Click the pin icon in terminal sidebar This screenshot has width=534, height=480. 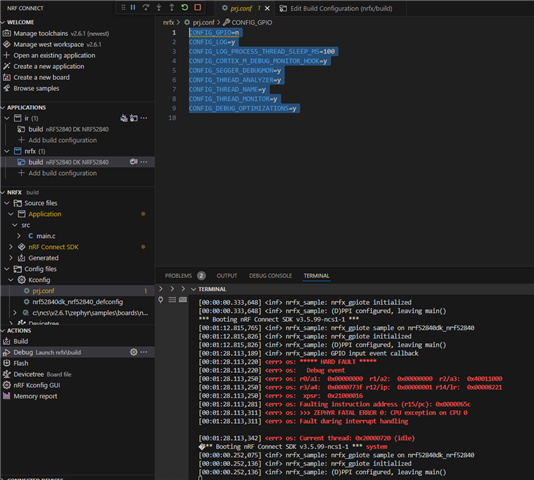click(161, 300)
